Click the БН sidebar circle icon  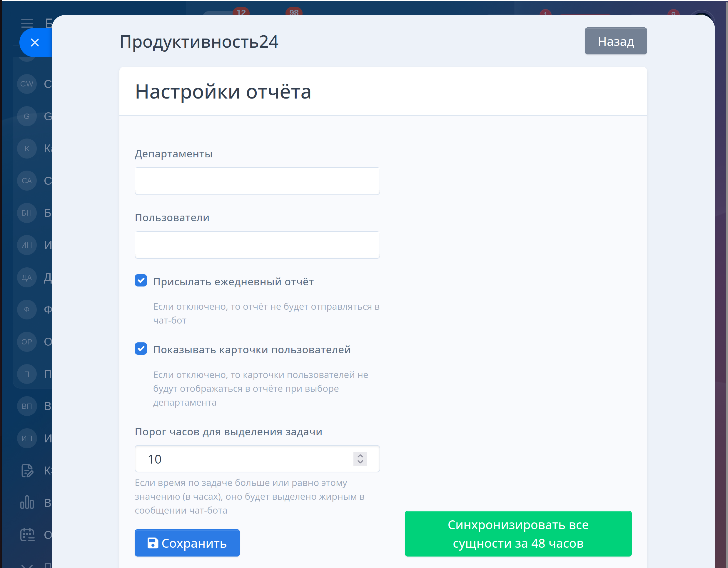tap(27, 213)
